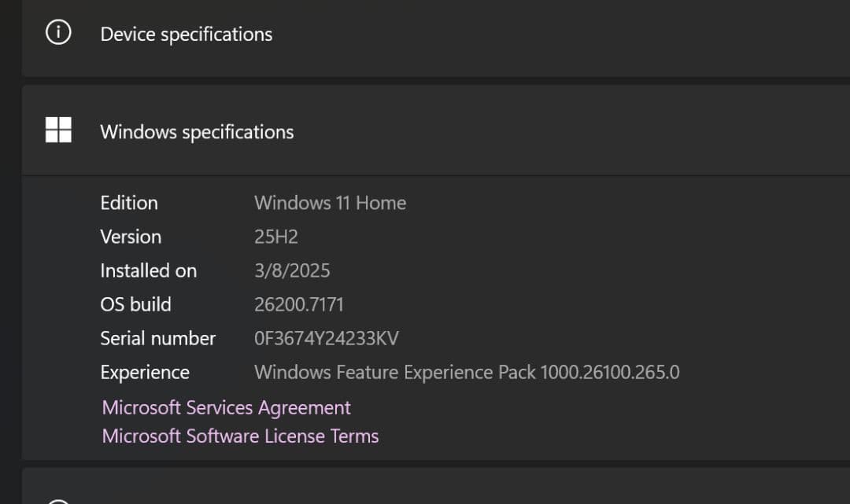Select the Device specifications section icon
Image resolution: width=850 pixels, height=504 pixels.
(58, 32)
